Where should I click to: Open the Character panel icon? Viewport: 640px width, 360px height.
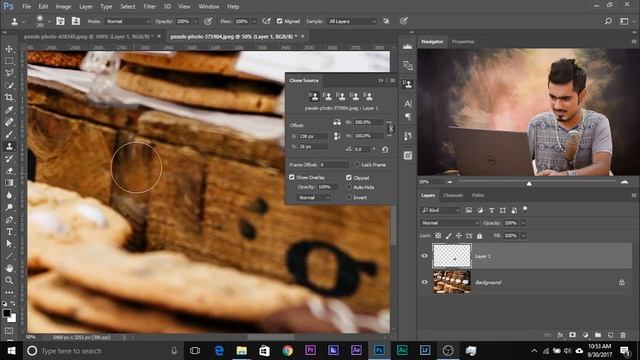click(x=407, y=104)
